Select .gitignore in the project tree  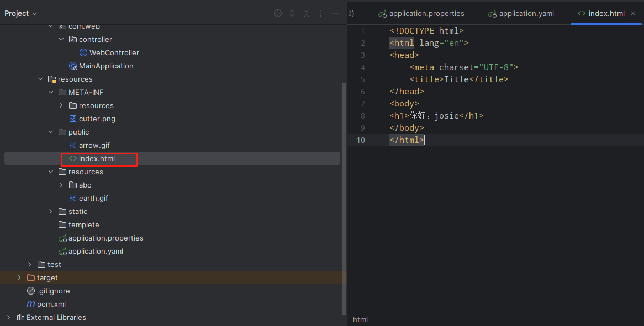(54, 291)
